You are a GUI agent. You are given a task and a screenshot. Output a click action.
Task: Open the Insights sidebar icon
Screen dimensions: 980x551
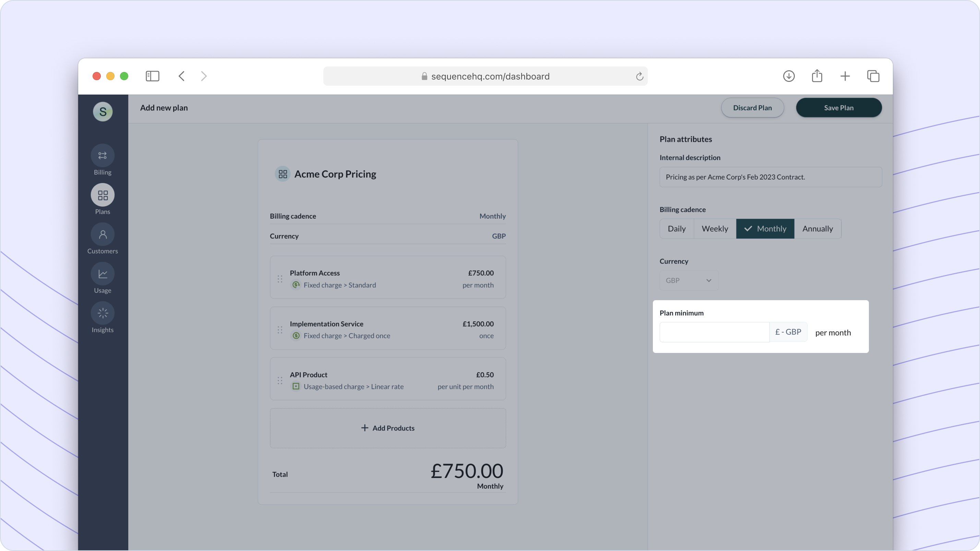102,313
